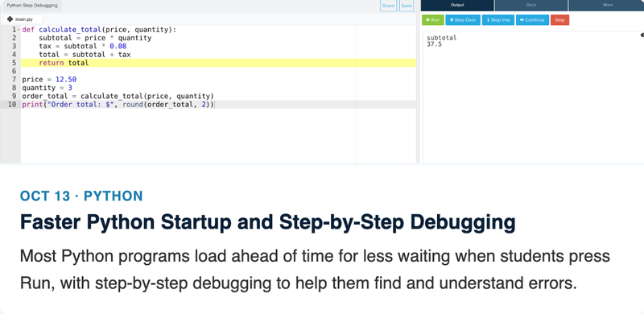
Task: Click the Step Into button
Action: point(498,20)
